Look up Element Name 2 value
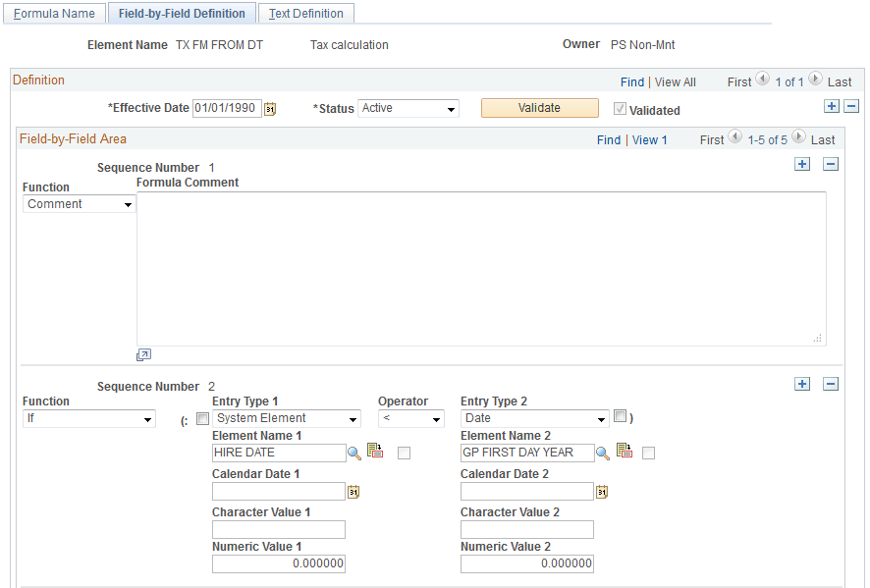The image size is (870, 588). pos(603,454)
